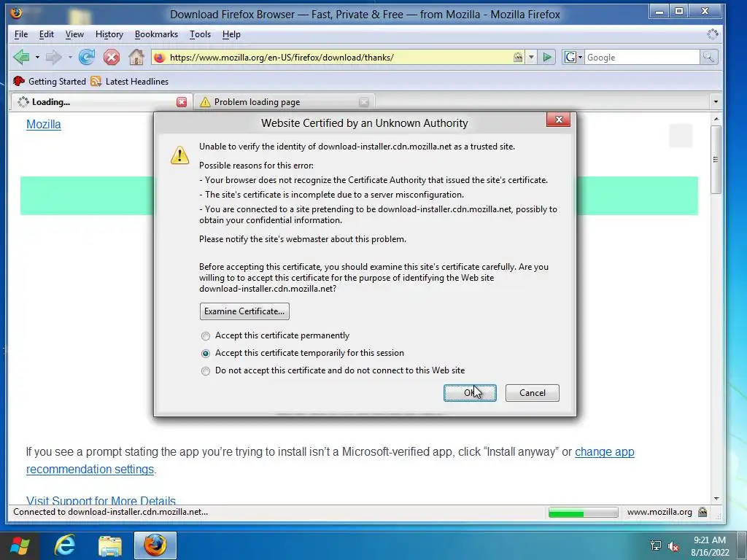The width and height of the screenshot is (747, 560).
Task: Open Getting Started bookmark
Action: [50, 82]
